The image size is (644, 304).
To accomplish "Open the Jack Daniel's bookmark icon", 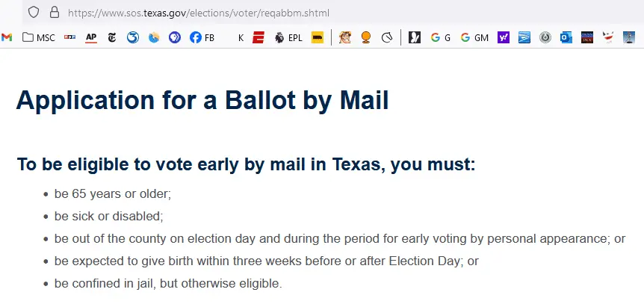I will point(587,37).
